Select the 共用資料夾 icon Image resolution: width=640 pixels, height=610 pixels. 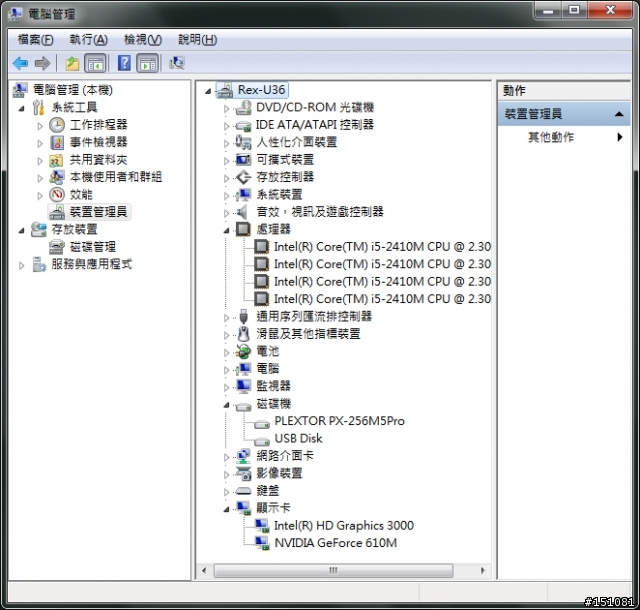pos(56,160)
